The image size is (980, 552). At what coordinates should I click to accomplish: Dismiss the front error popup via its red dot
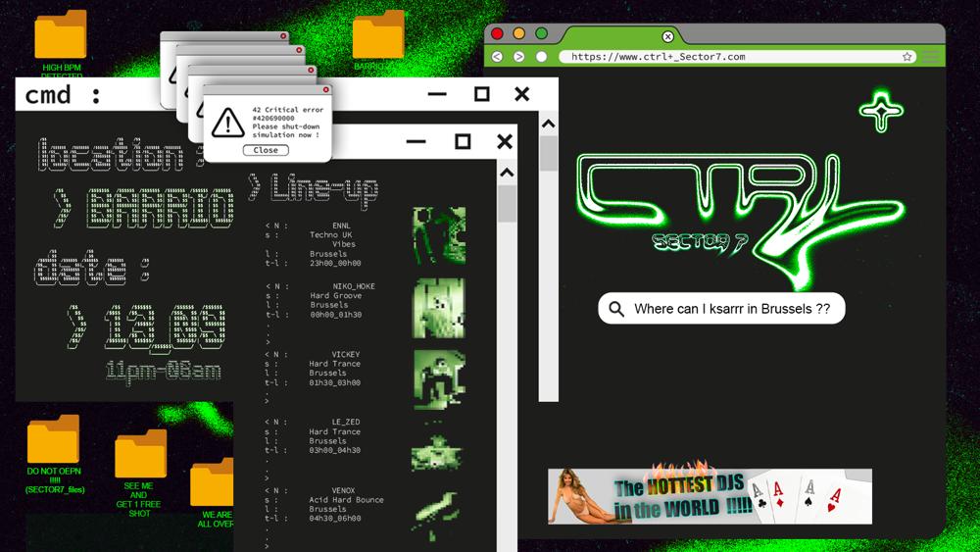[x=325, y=90]
